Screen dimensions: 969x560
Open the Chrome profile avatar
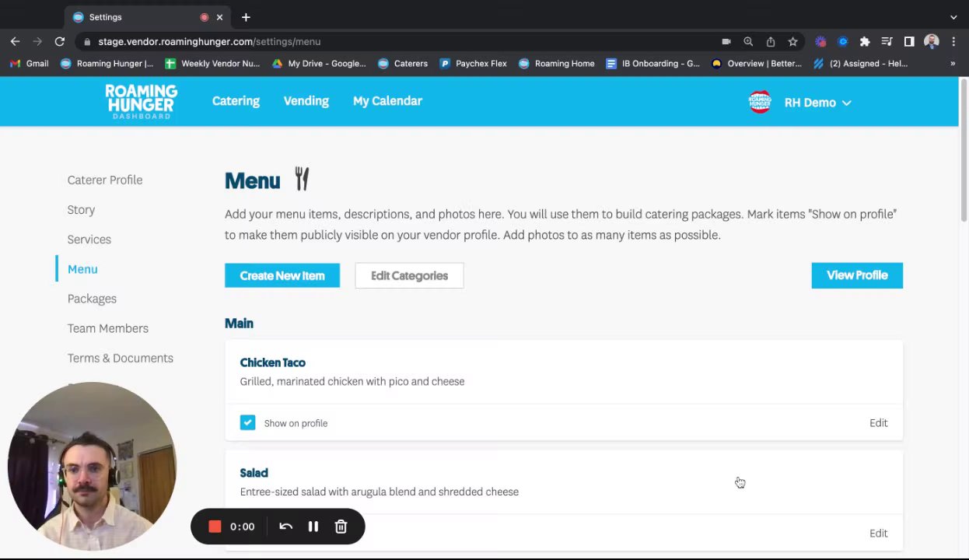pos(931,41)
